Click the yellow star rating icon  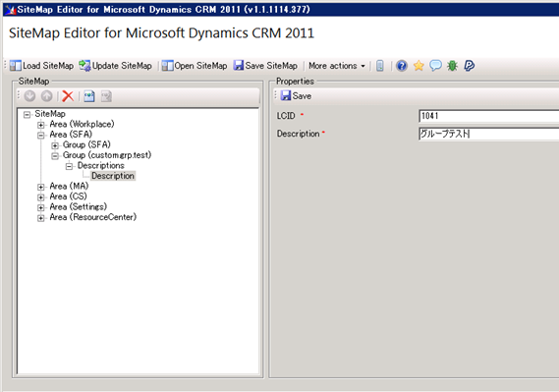click(419, 66)
